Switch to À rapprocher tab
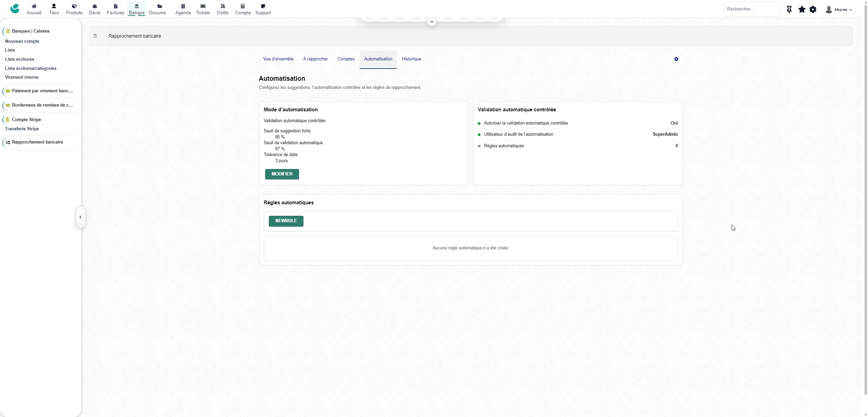The width and height of the screenshot is (868, 417). [315, 59]
